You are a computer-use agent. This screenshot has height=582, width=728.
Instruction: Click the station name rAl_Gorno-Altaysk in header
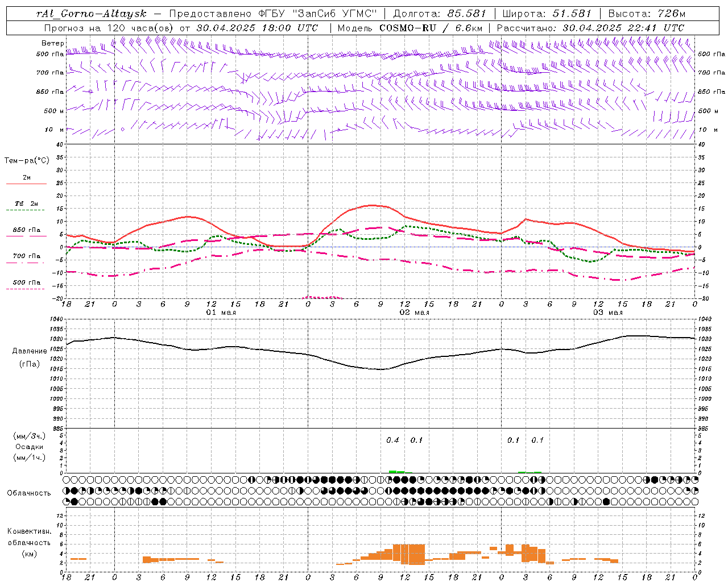(x=91, y=14)
